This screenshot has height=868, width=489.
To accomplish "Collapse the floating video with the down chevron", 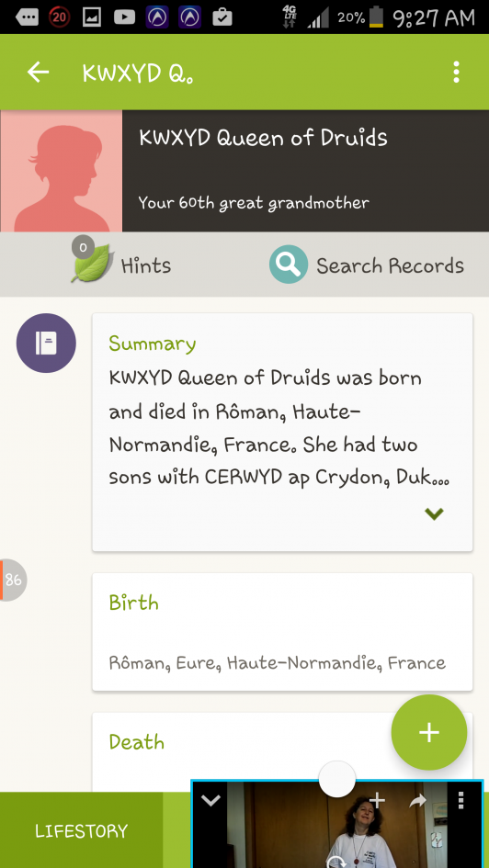I will pyautogui.click(x=211, y=800).
